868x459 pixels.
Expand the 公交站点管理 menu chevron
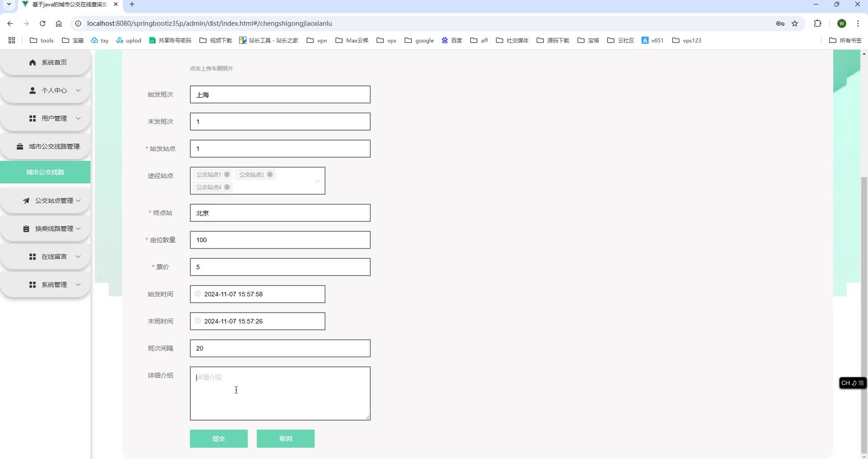[x=78, y=201]
